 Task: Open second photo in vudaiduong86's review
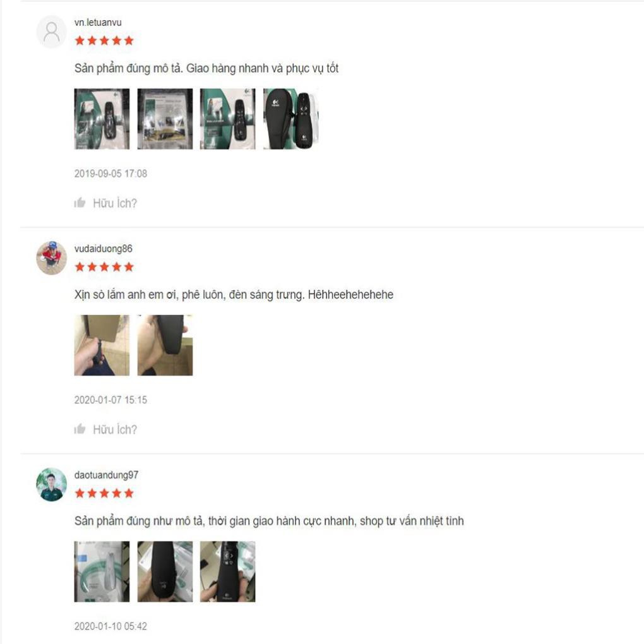165,345
